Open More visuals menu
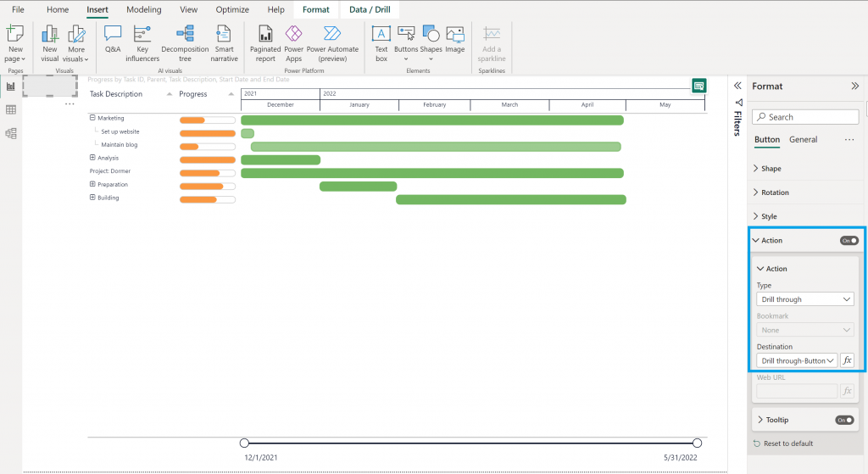 point(75,43)
